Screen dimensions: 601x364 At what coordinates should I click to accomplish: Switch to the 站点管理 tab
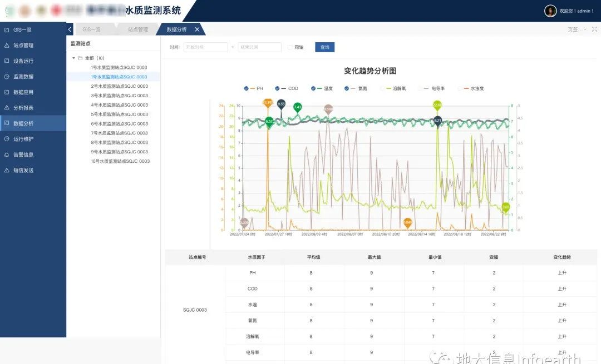(137, 29)
